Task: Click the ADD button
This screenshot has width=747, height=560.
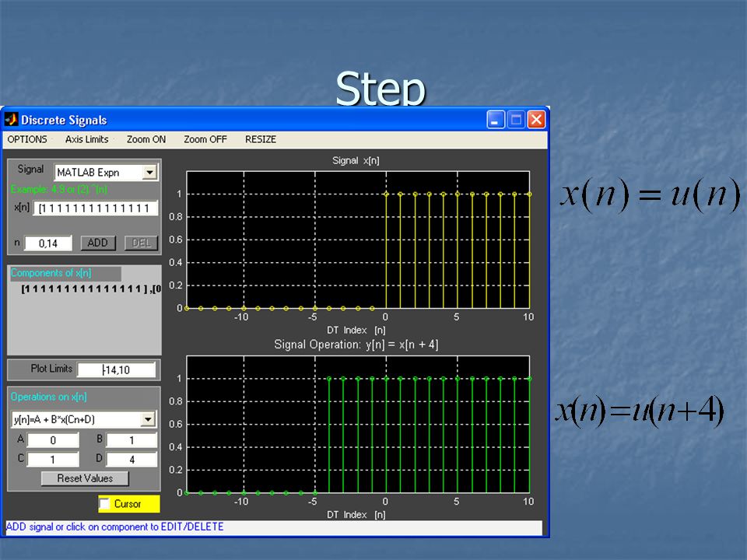Action: pyautogui.click(x=98, y=243)
